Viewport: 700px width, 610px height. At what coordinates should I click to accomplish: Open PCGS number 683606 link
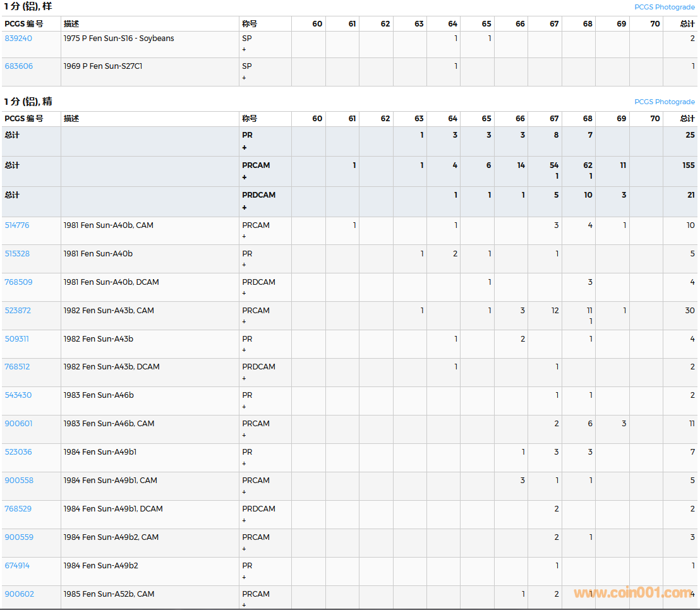(18, 66)
